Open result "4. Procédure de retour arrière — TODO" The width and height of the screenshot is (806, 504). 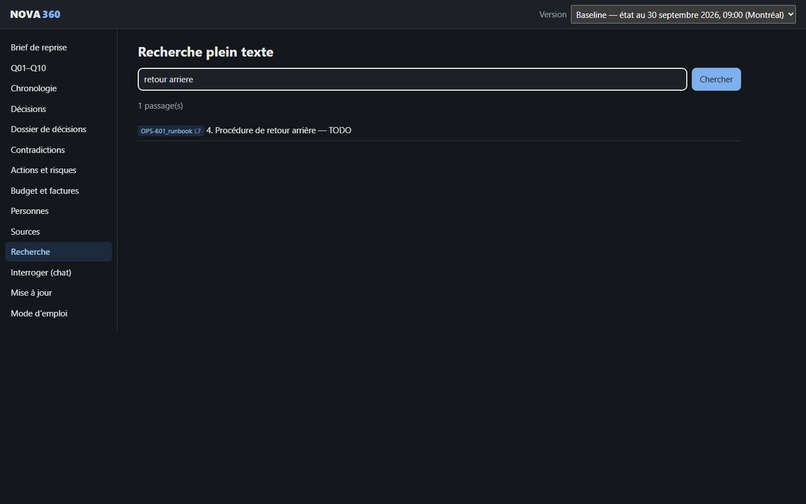(279, 130)
